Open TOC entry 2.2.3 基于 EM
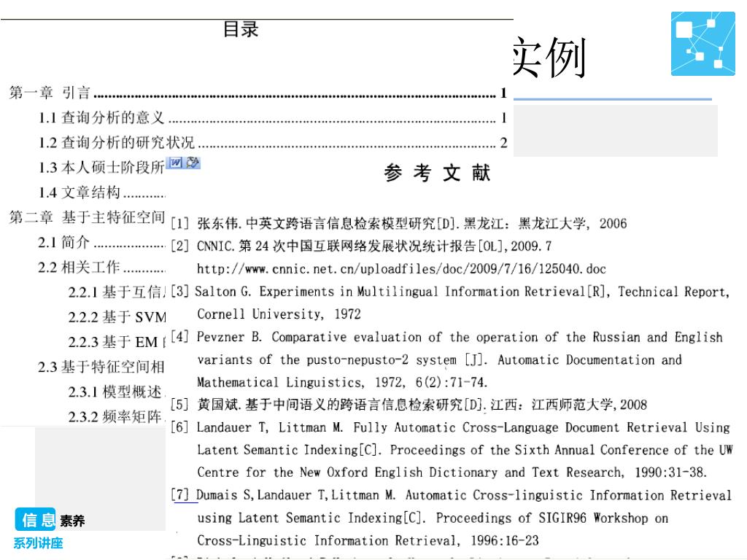 point(117,342)
